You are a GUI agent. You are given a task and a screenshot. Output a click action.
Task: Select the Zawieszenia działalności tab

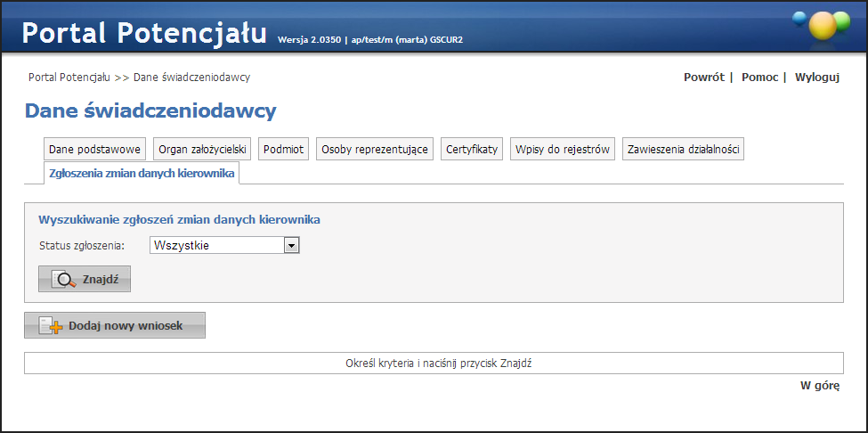[683, 150]
